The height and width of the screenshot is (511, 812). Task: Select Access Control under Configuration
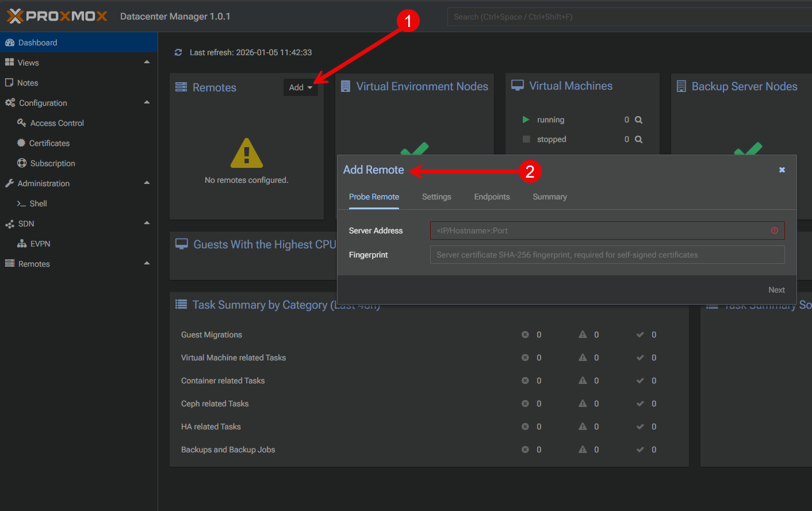tap(56, 122)
